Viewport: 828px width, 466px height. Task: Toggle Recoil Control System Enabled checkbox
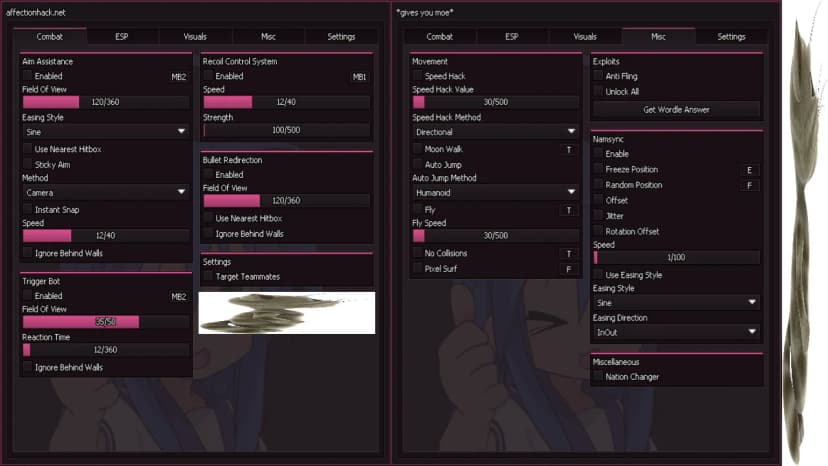[x=208, y=76]
